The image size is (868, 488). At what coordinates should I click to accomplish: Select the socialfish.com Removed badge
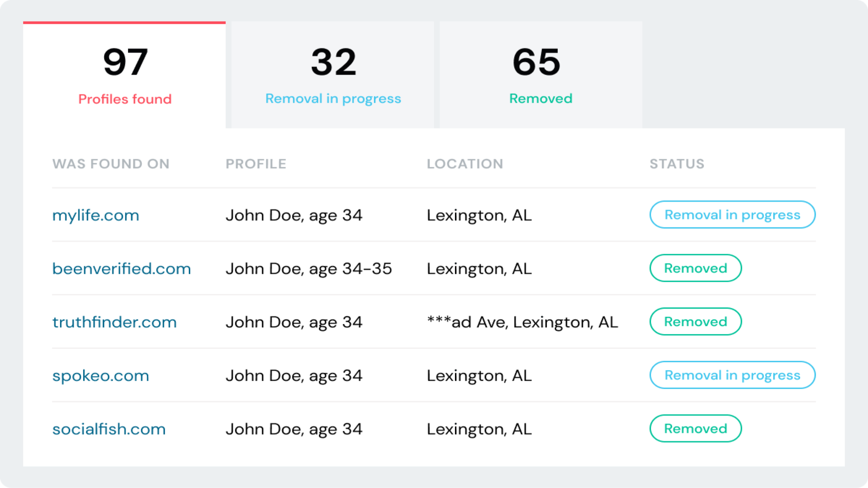[695, 428]
